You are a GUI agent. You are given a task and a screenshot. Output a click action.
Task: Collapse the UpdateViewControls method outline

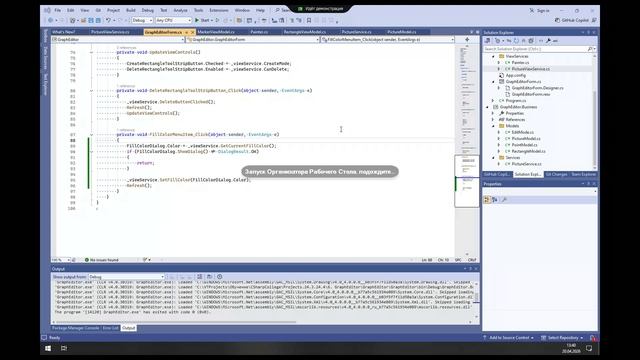pos(91,52)
